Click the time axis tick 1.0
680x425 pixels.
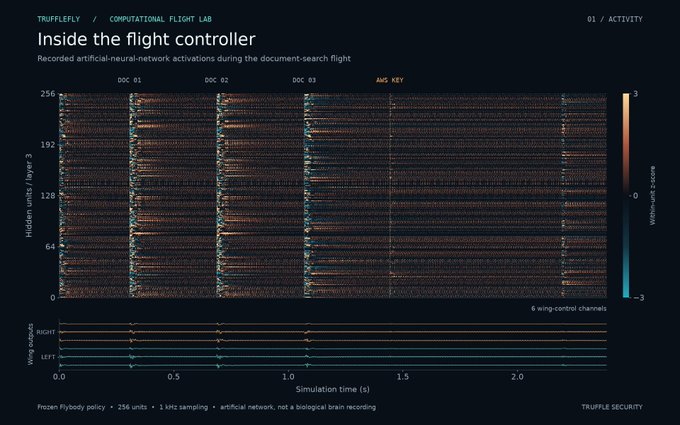tap(288, 376)
